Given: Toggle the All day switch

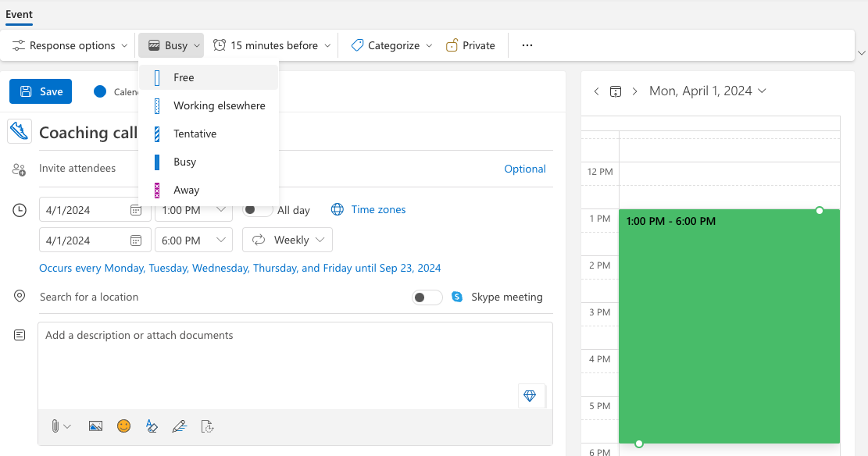Looking at the screenshot, I should point(257,210).
